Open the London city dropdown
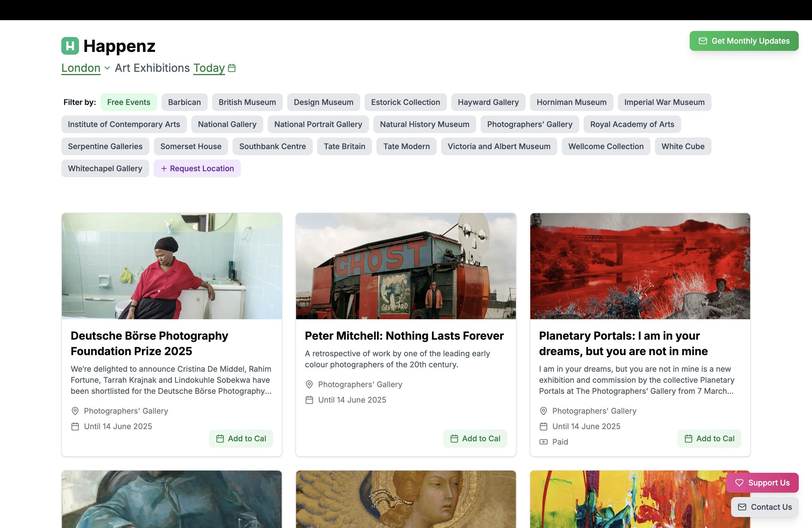The width and height of the screenshot is (812, 528). [x=81, y=68]
